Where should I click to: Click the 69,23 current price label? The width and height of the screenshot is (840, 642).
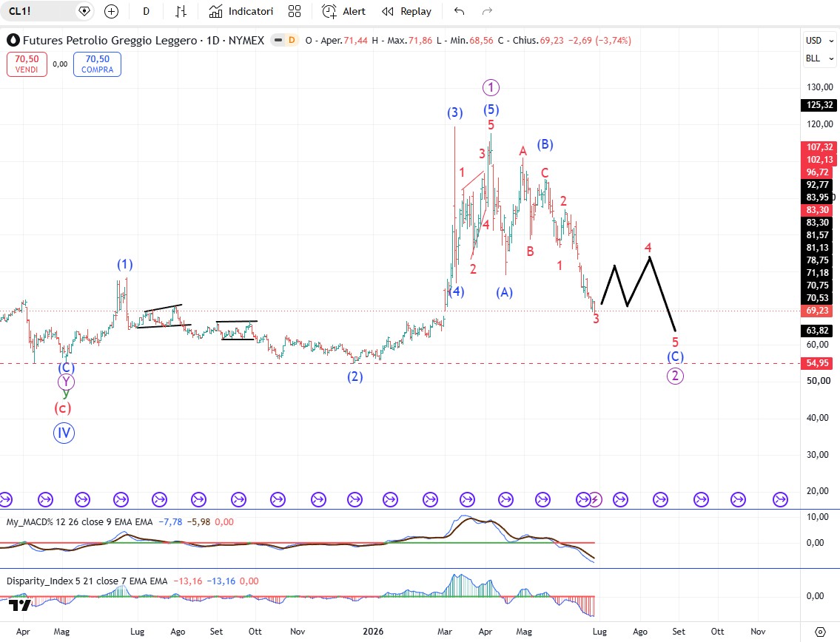(x=818, y=311)
